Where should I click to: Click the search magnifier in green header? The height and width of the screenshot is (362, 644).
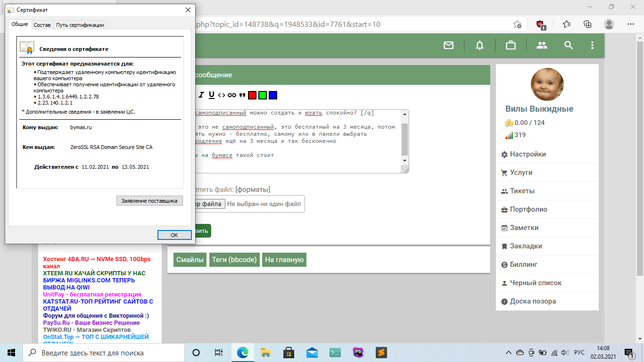[569, 45]
